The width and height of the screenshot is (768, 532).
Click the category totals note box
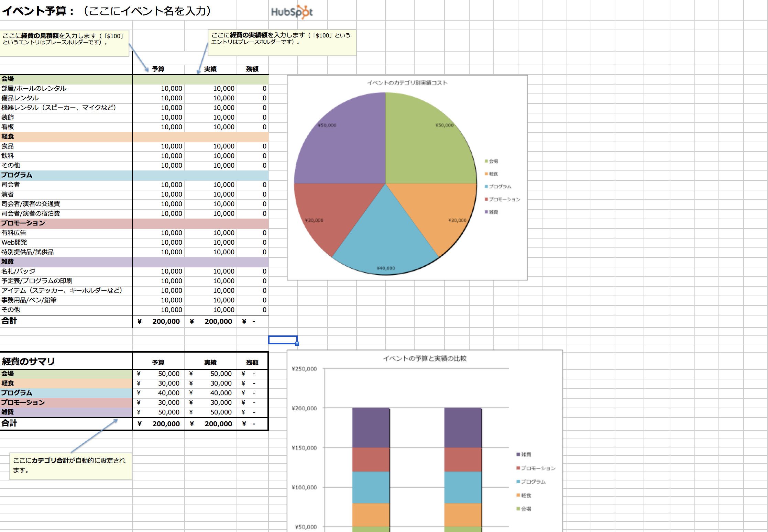click(x=70, y=466)
